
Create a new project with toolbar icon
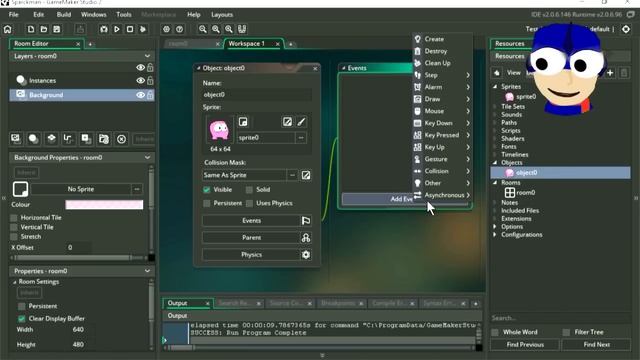31,29
